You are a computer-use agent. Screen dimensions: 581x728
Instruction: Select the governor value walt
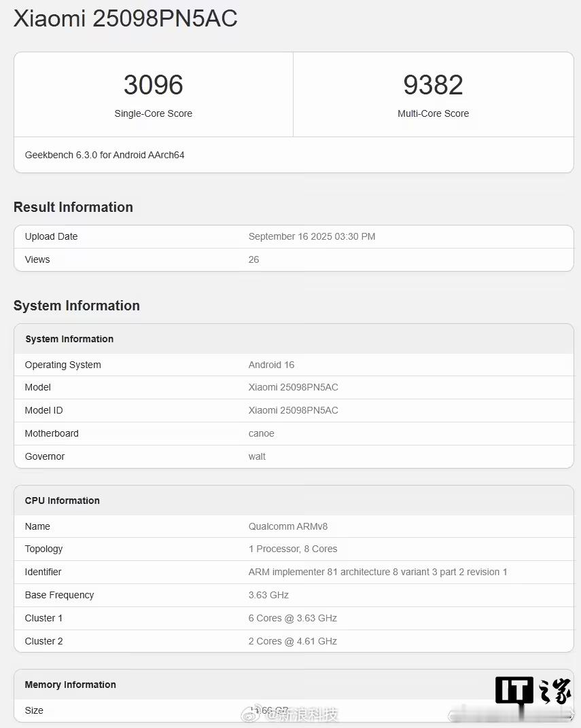coord(257,456)
